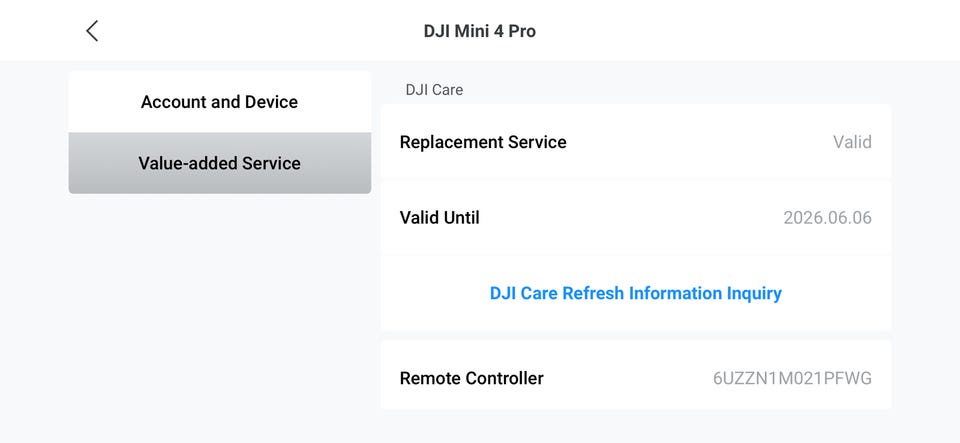Click the word "Account" in the sidebar
Viewport: 960px width, 443px height.
(176, 102)
